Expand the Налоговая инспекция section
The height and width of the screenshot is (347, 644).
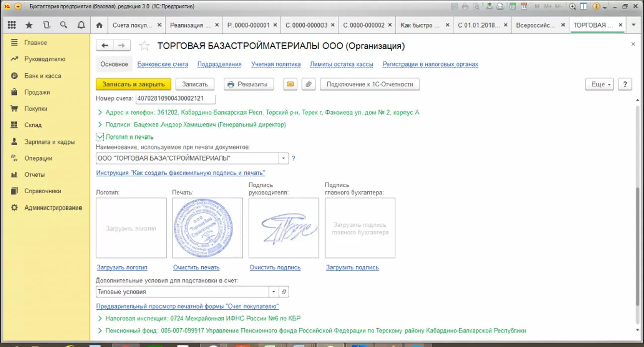coord(100,318)
